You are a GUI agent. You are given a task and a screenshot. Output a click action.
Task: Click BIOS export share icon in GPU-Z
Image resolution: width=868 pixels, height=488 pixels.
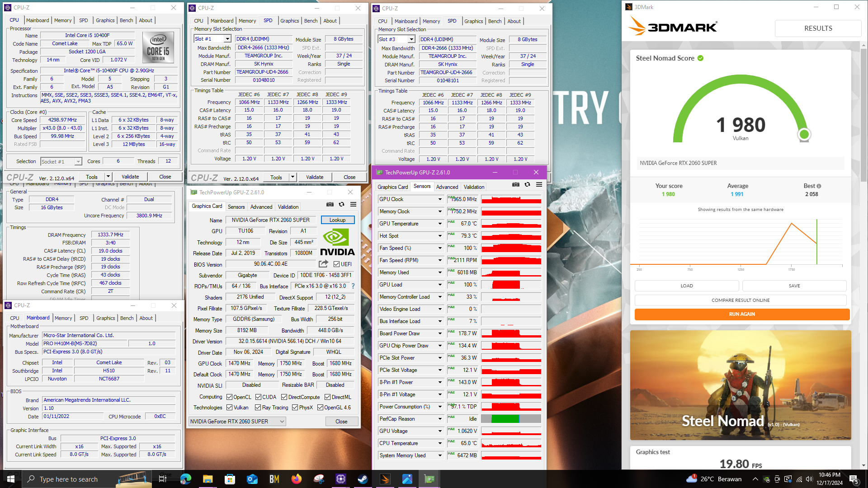[323, 264]
